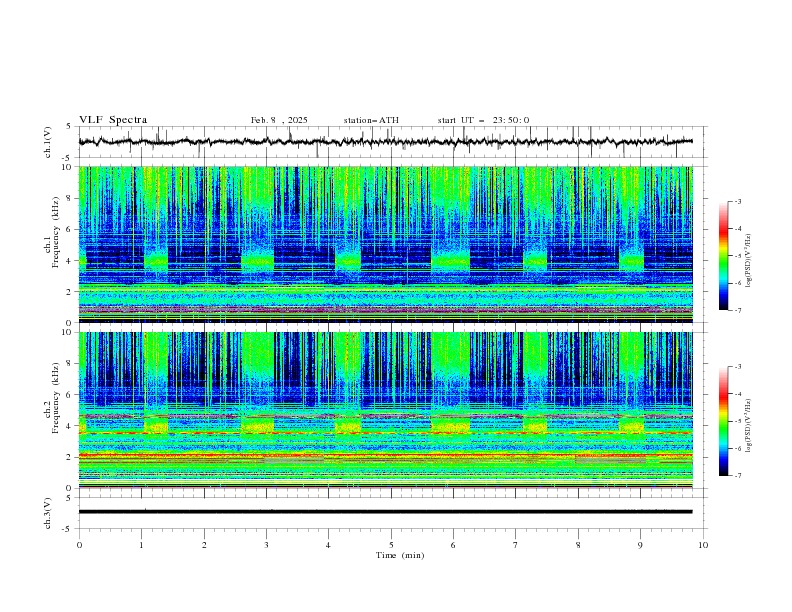Click the "ch.1(V)" waveform axis label
This screenshot has height=612, width=792.
[48, 142]
